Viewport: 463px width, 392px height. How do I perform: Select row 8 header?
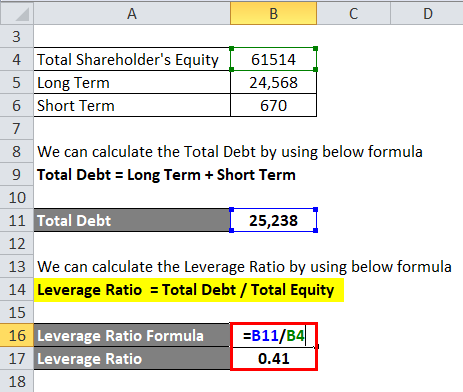(17, 151)
